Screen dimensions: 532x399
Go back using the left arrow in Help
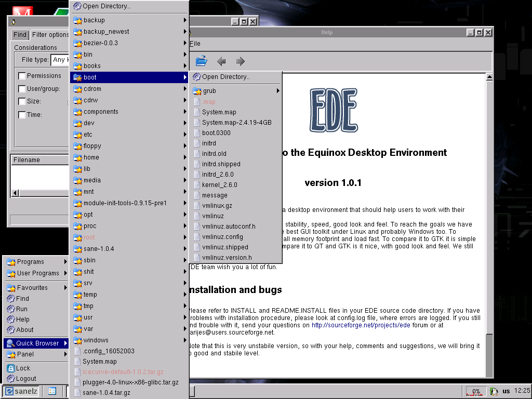(221, 61)
